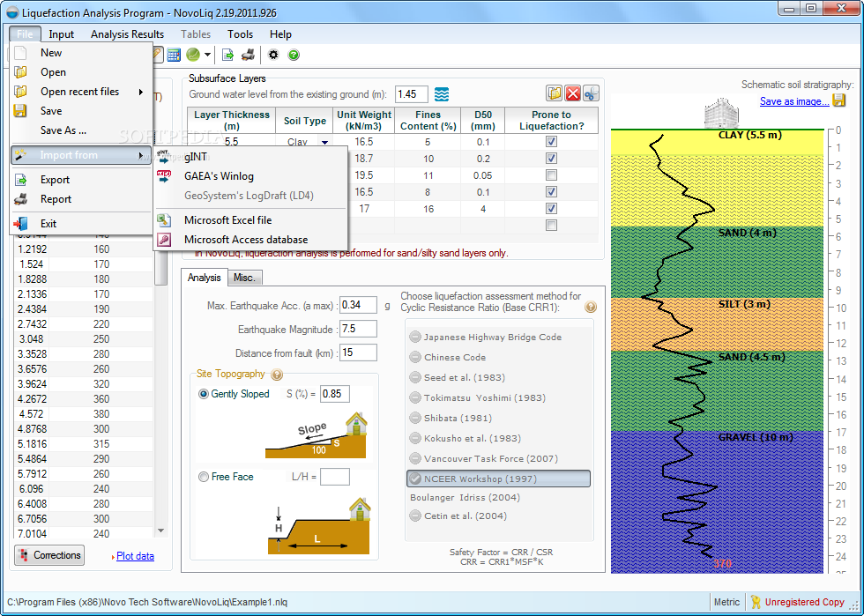
Task: Click the printer report toolbar icon
Action: click(x=249, y=55)
